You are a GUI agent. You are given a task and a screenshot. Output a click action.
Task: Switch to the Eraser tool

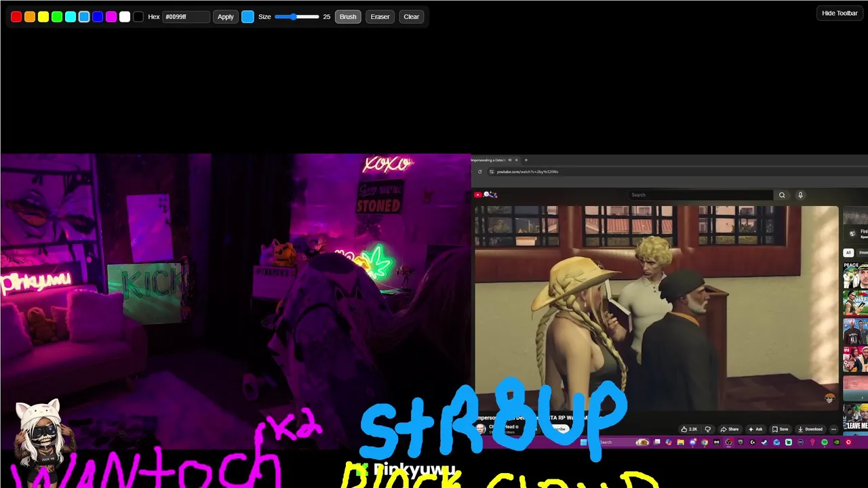[380, 16]
